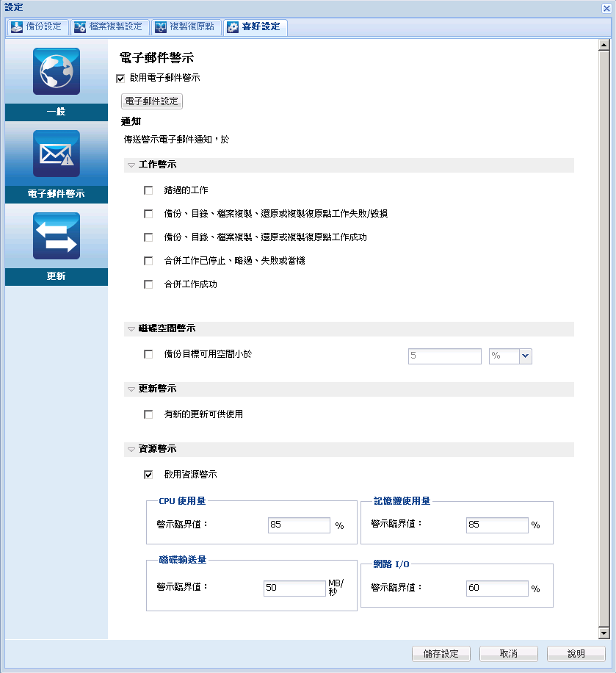Click the scrollbar up arrow

click(604, 45)
